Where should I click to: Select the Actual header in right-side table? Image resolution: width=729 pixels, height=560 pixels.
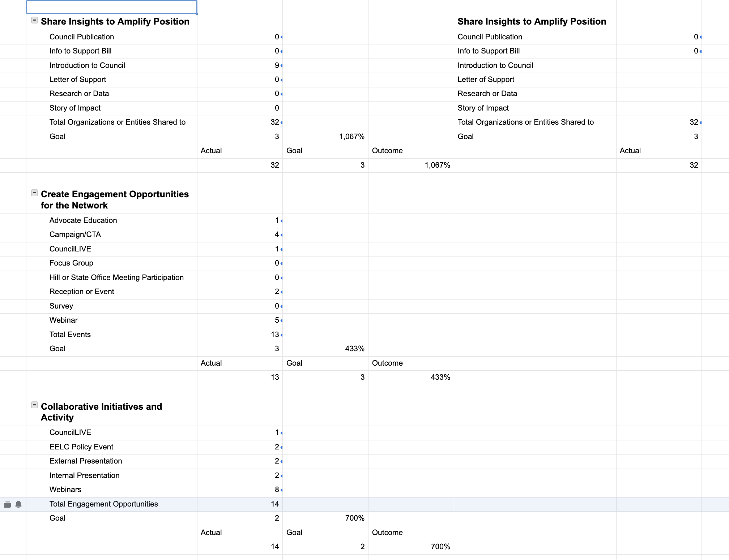(x=630, y=151)
